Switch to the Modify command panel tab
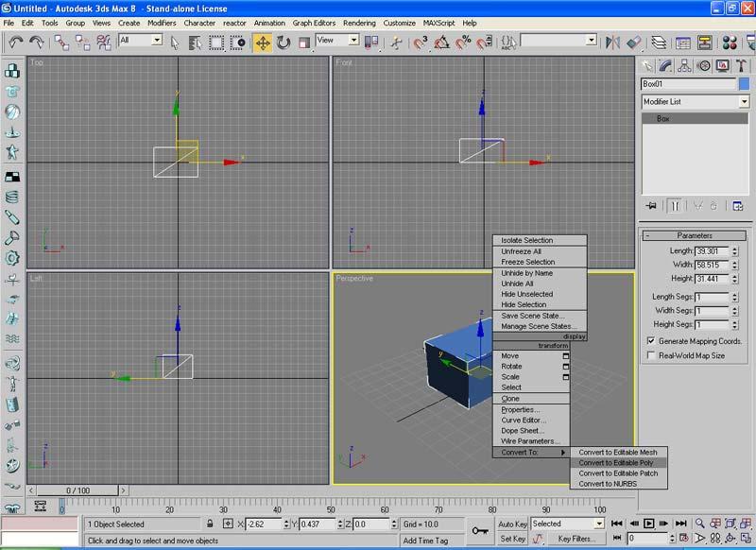This screenshot has height=550, width=756. pyautogui.click(x=666, y=66)
